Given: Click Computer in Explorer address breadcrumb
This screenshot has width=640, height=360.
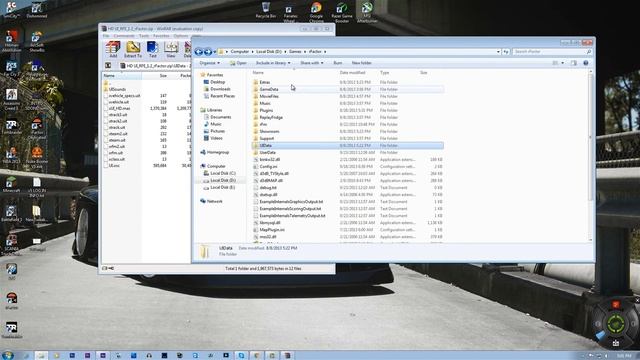Looking at the screenshot, I should point(240,52).
